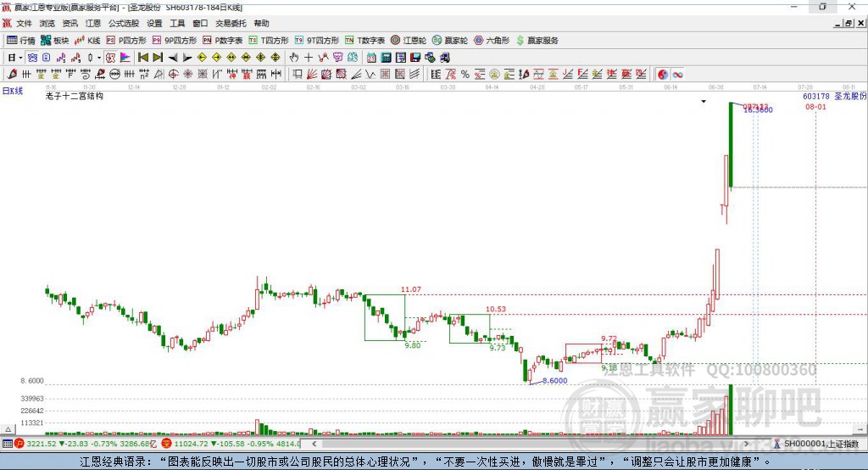Select the hand pan tool

294,58
